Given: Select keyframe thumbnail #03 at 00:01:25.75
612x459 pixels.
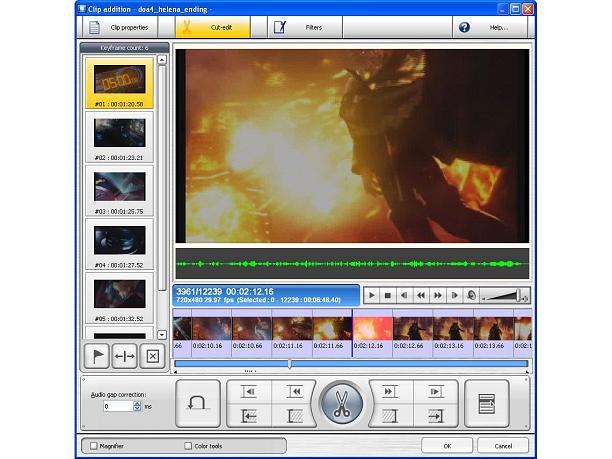Looking at the screenshot, I should point(119,190).
